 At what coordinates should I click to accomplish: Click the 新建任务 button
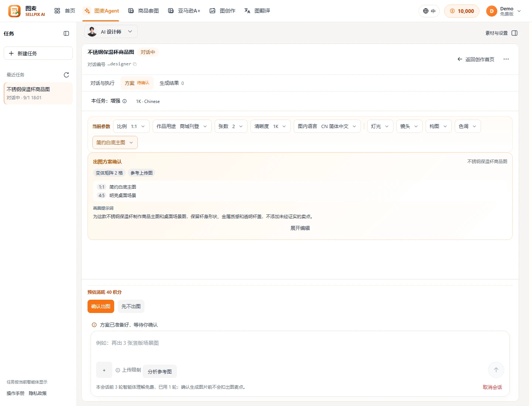[x=38, y=53]
